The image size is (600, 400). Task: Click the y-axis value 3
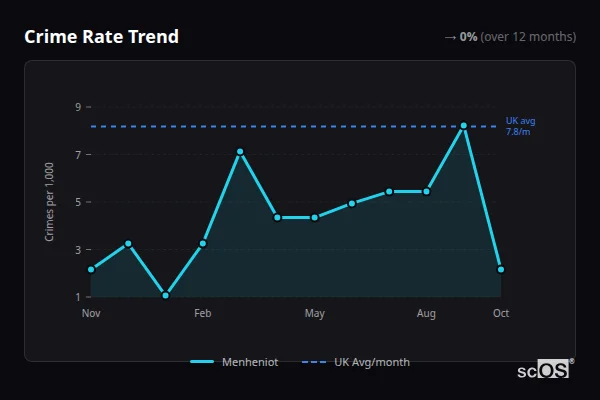(x=78, y=250)
